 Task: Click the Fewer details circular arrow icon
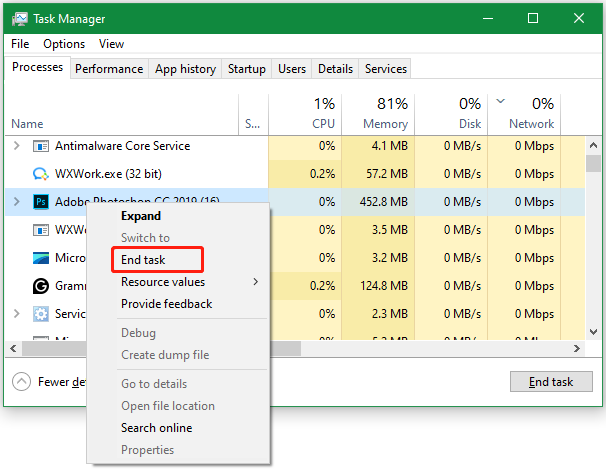tap(21, 382)
